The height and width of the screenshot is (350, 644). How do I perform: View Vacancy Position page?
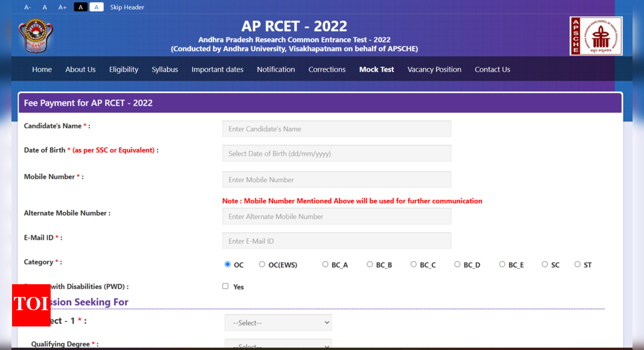[x=434, y=69]
